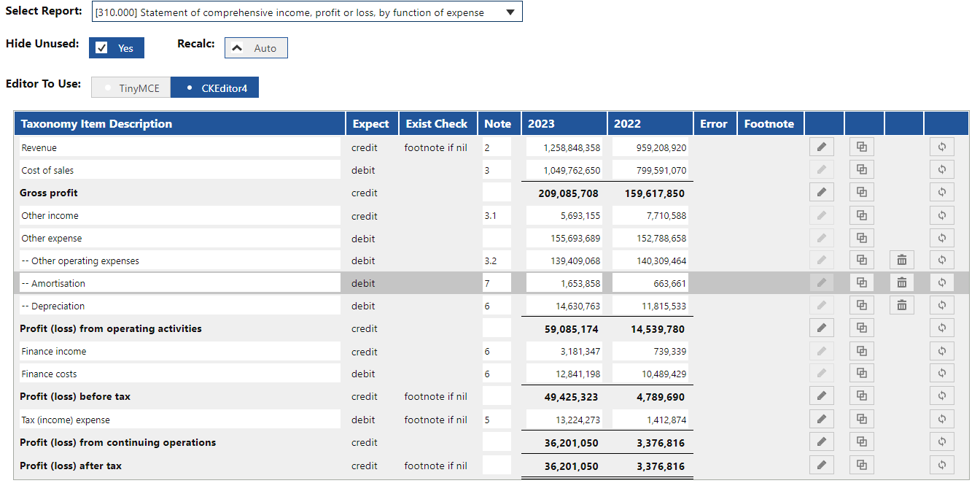Click the refresh icon in Depreciation row
The image size is (980, 494).
tap(941, 306)
